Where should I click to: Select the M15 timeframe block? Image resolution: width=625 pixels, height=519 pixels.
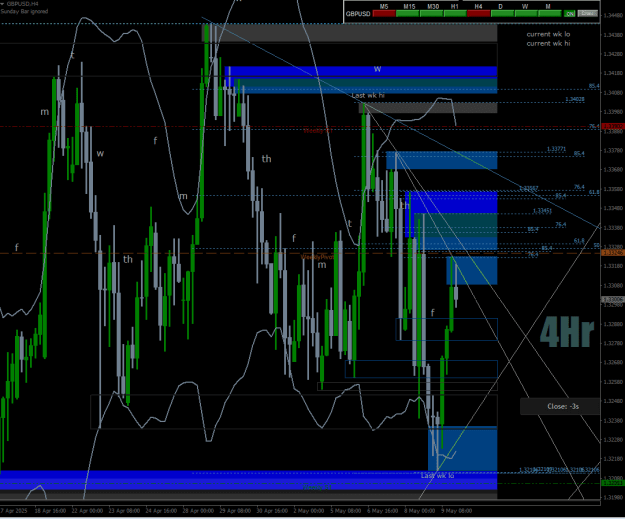click(408, 14)
